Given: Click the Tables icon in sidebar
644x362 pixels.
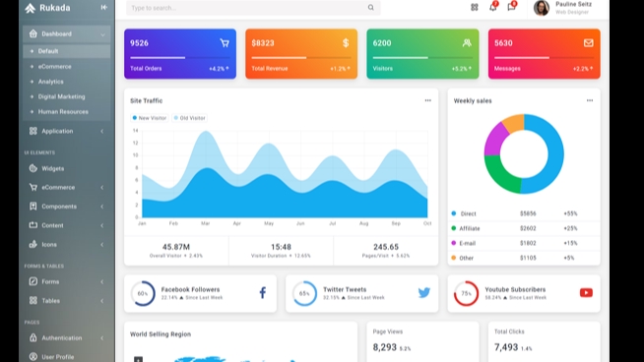Looking at the screenshot, I should click(x=32, y=300).
